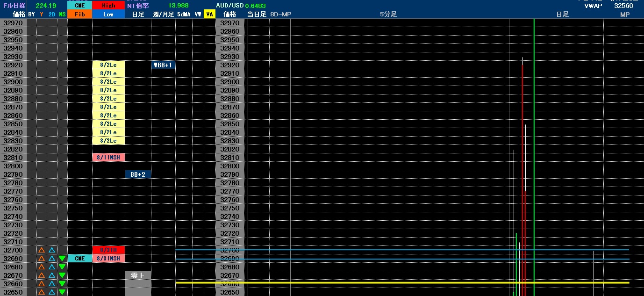
Task: Select the orange Y column header
Action: 42,14
